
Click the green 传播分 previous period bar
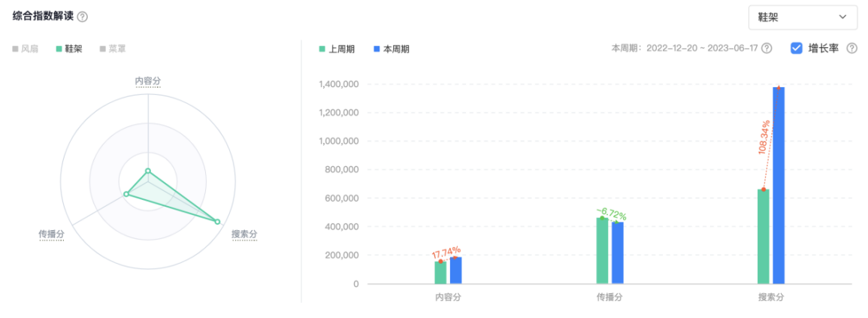point(602,251)
